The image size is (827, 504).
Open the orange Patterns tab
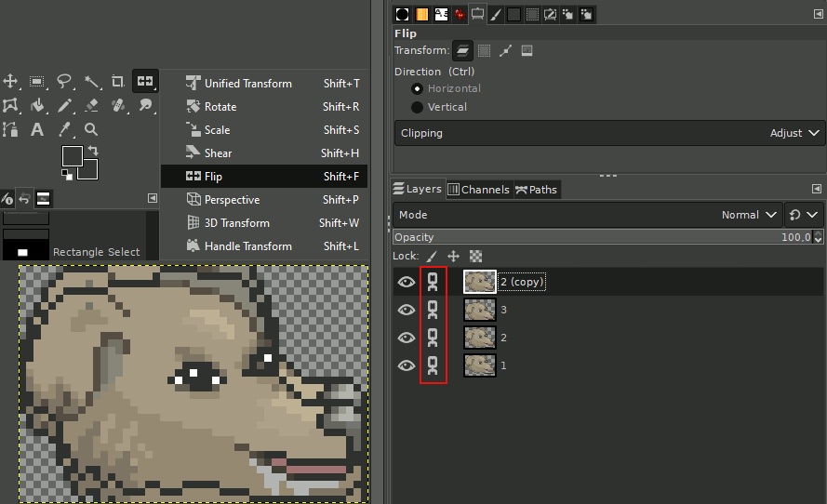coord(422,14)
